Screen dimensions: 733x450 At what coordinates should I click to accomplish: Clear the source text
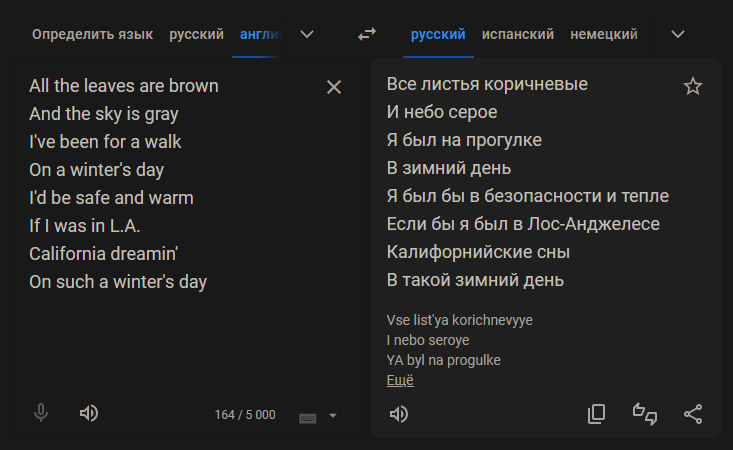tap(334, 87)
